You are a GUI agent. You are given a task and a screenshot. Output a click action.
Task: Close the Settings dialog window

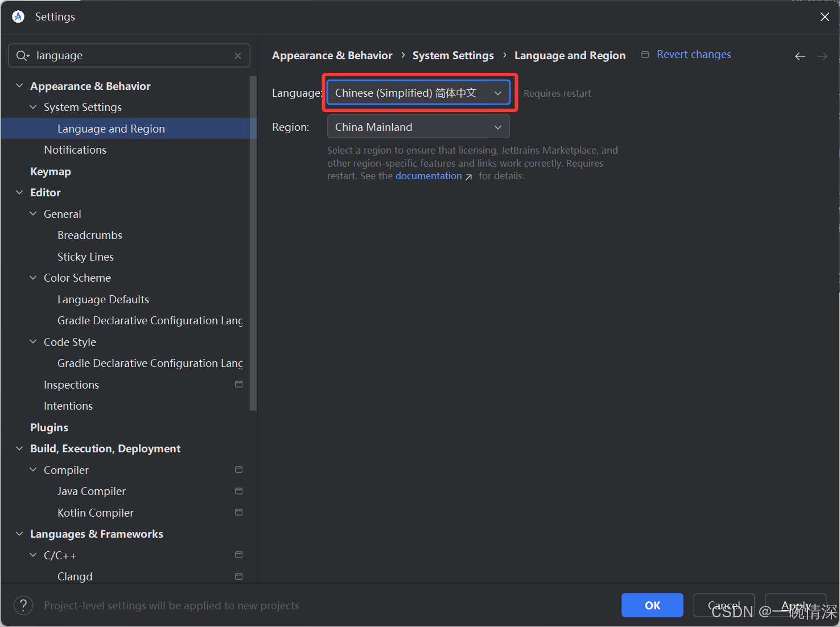click(x=824, y=17)
